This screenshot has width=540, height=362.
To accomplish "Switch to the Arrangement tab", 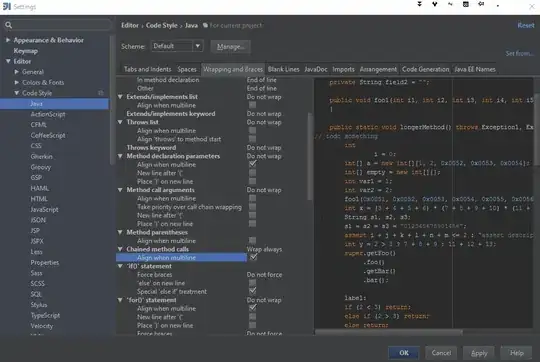I will (378, 69).
